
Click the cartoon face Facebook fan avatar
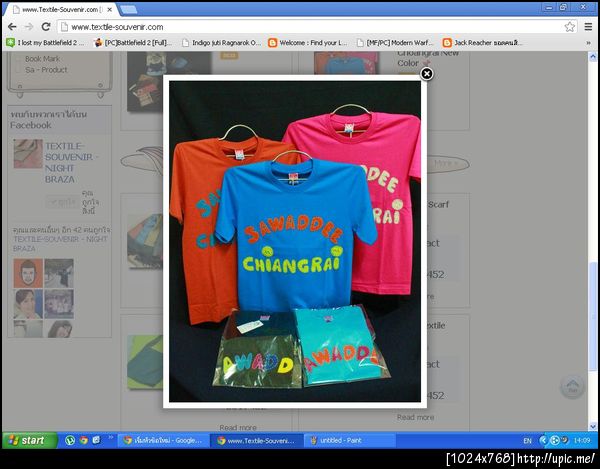tap(28, 273)
